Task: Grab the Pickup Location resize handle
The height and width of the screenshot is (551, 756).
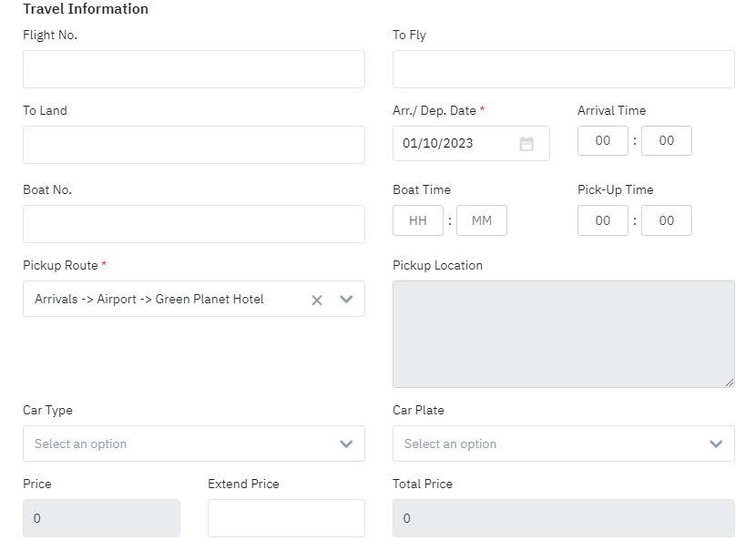Action: pos(729,383)
